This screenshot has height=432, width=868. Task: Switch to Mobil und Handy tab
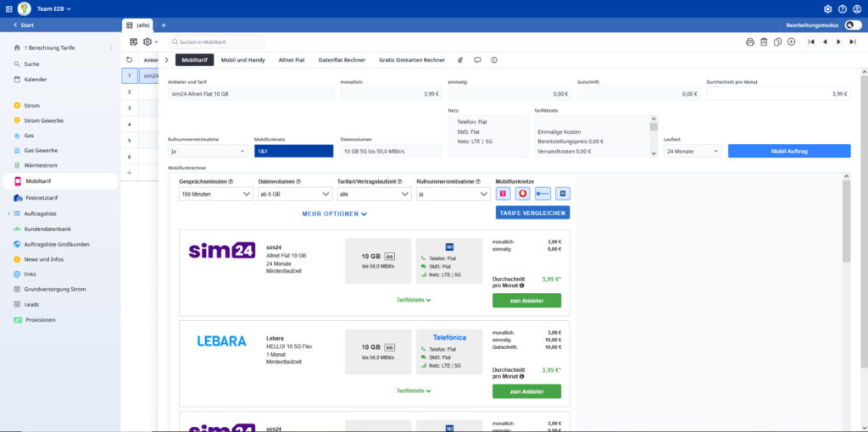(x=243, y=60)
